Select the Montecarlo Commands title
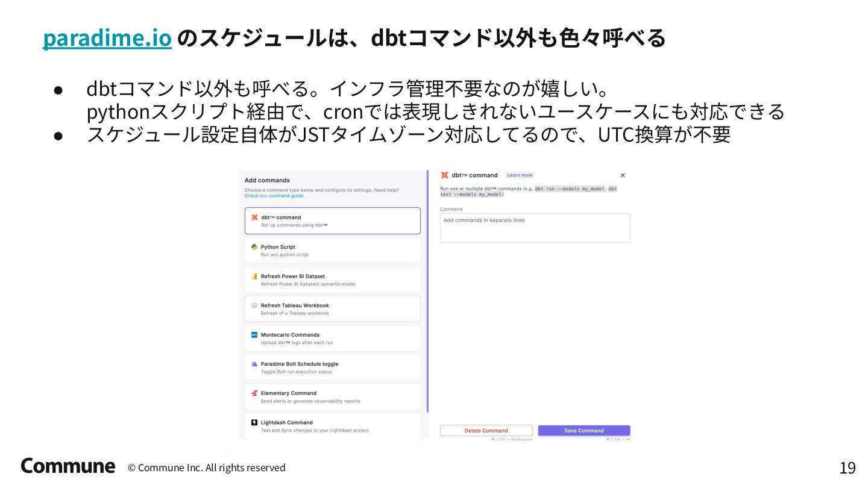 tap(290, 335)
